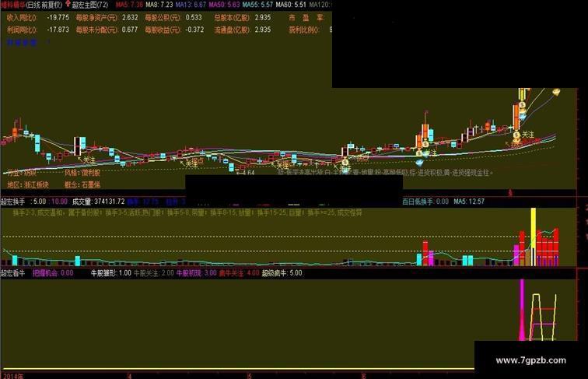Click the 牛股雏形: 1.00 label
Image resolution: width=588 pixels, height=379 pixels.
click(111, 273)
